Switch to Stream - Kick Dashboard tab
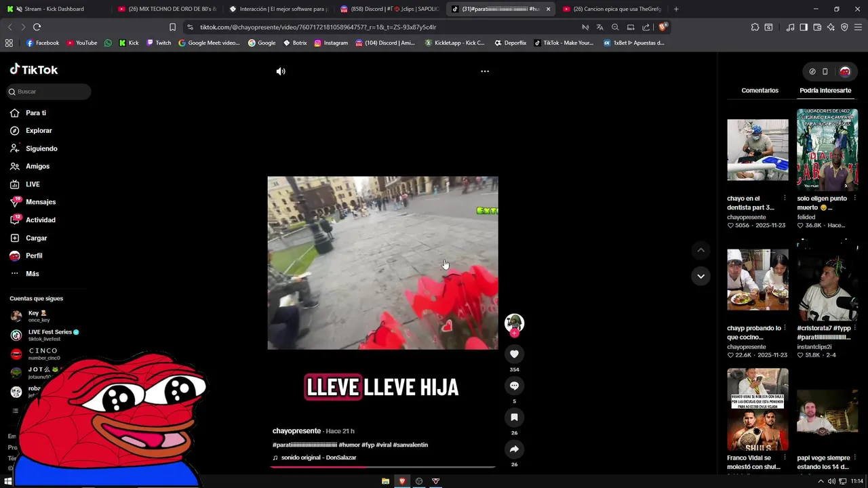Image resolution: width=868 pixels, height=488 pixels. click(x=55, y=9)
